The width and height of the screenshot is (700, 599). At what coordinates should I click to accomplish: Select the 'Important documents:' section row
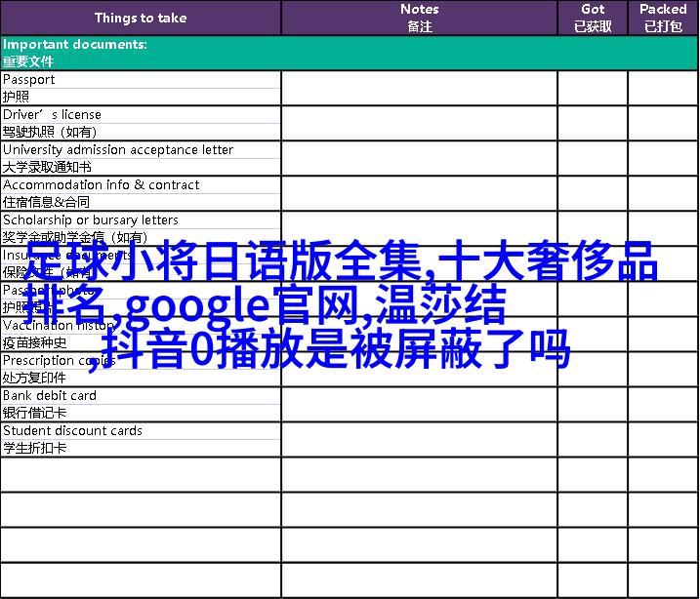pos(350,53)
